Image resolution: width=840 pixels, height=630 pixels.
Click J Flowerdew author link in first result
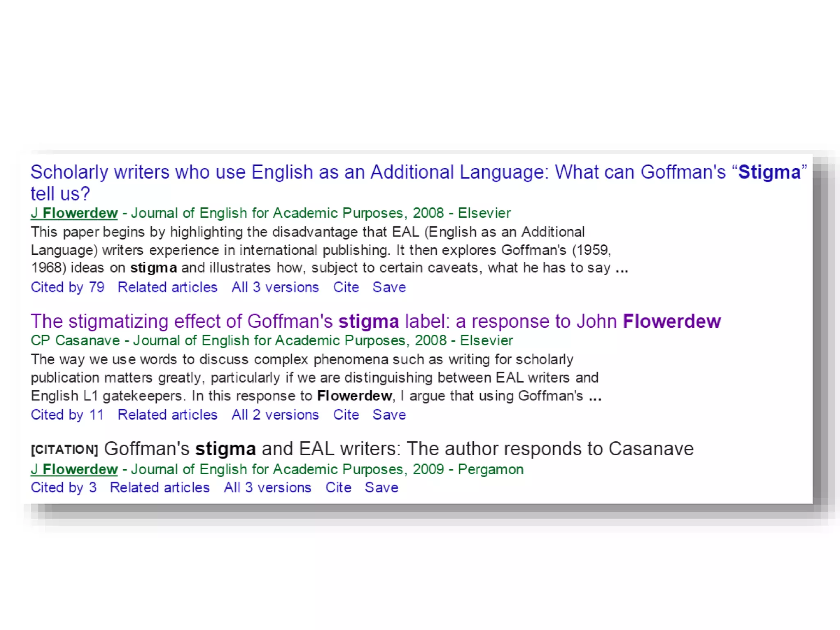[74, 213]
